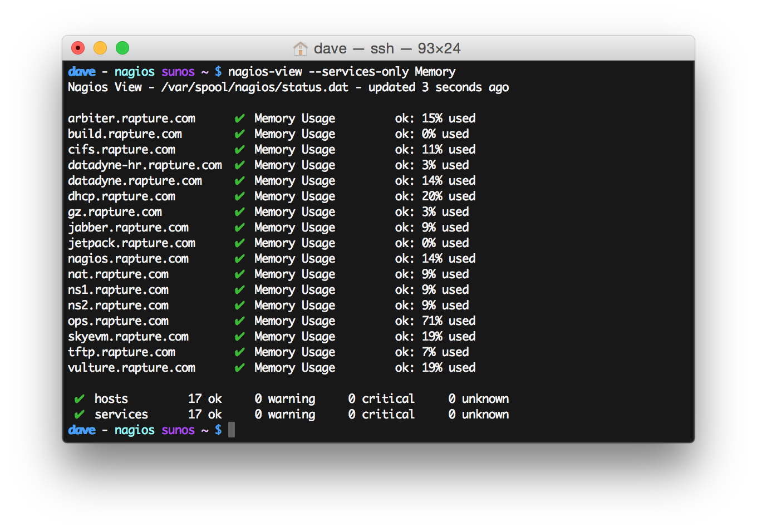This screenshot has height=532, width=757.
Task: Click the hostname jabber.rapture.com
Action: tap(128, 228)
